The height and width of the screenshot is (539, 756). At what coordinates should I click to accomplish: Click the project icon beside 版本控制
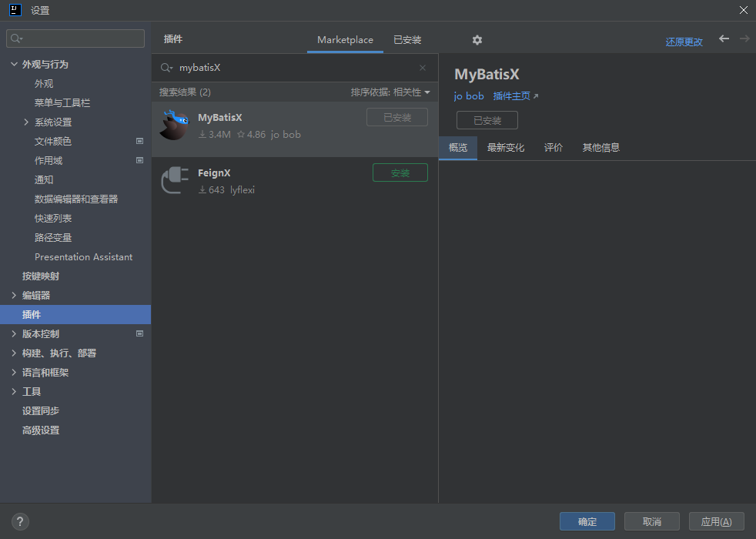click(x=140, y=333)
